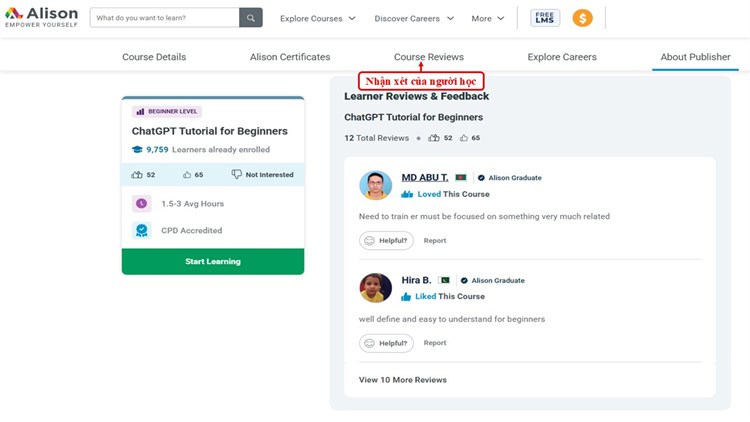Click the purple clock duration icon
The image size is (750, 422).
[x=141, y=203]
